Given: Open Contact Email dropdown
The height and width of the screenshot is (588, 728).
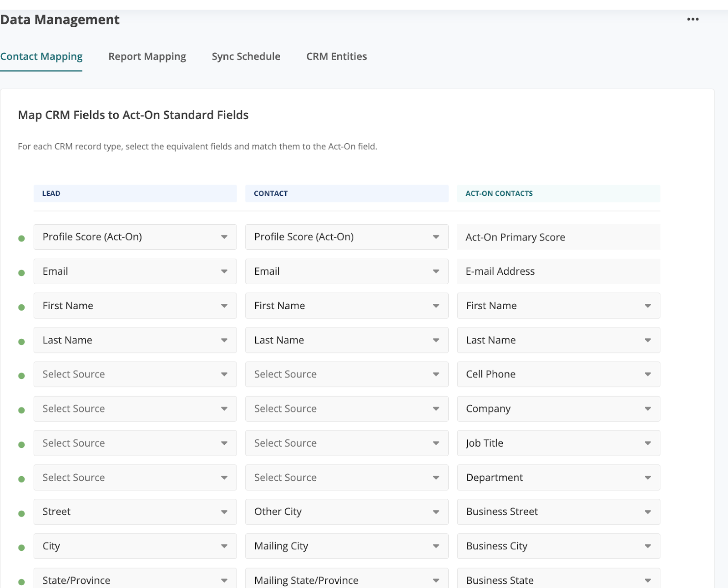Looking at the screenshot, I should pos(347,271).
